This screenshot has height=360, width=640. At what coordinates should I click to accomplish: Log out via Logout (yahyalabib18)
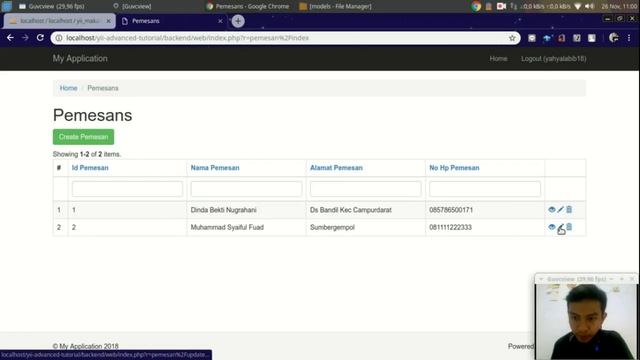553,59
